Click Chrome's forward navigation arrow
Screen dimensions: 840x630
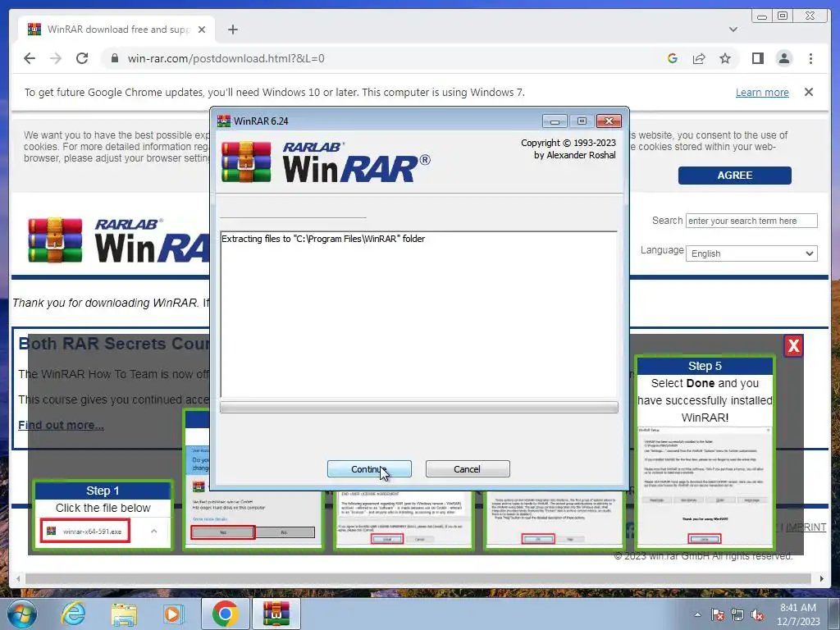click(x=56, y=58)
